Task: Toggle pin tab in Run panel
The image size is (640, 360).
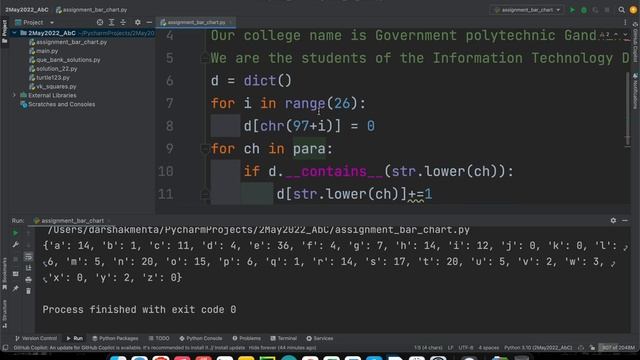Action: 15,289
